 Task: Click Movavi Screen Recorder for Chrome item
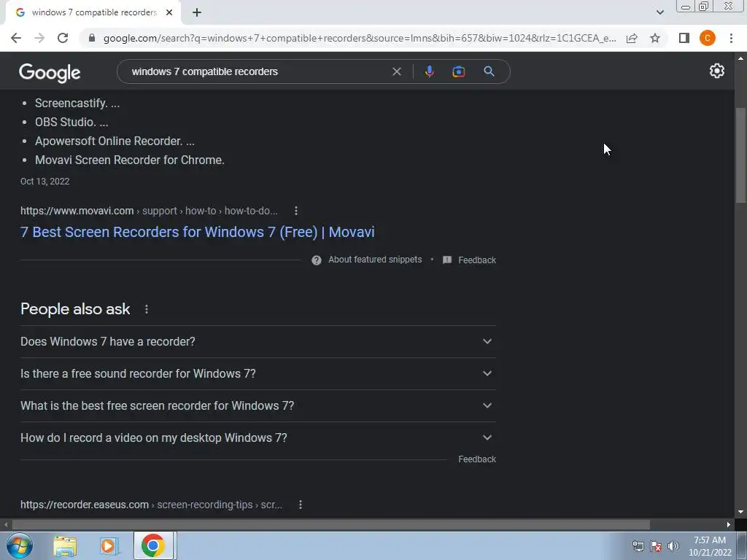point(130,160)
